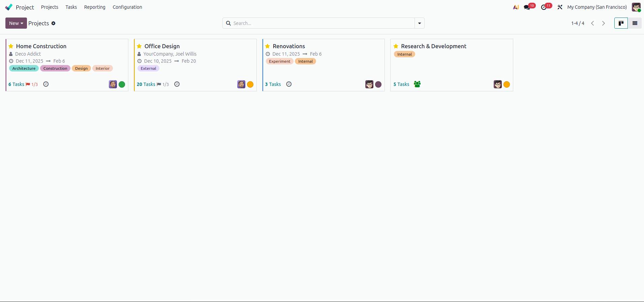Viewport: 644px width, 302px height.
Task: Open the Home Construction project title
Action: point(41,46)
